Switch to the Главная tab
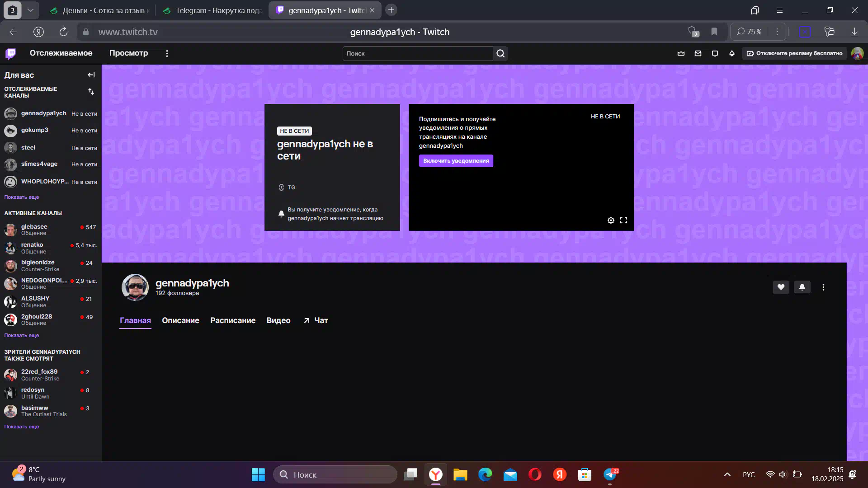 pyautogui.click(x=135, y=320)
